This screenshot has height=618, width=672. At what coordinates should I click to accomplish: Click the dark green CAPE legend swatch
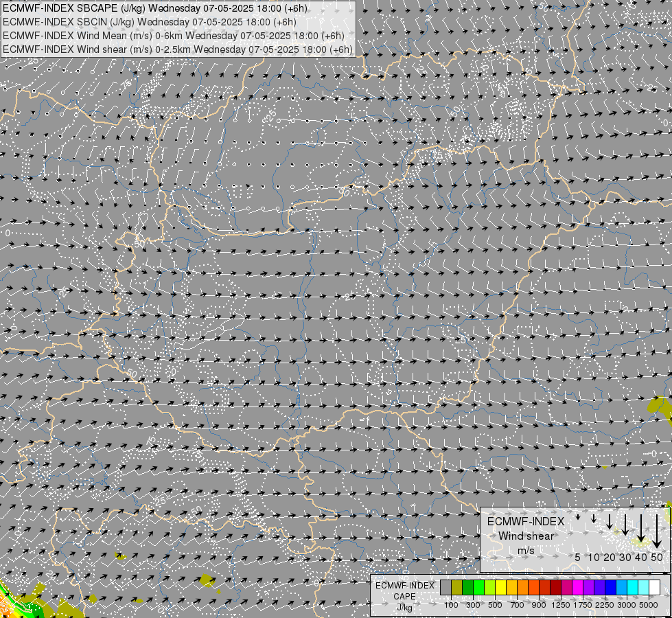tap(468, 587)
